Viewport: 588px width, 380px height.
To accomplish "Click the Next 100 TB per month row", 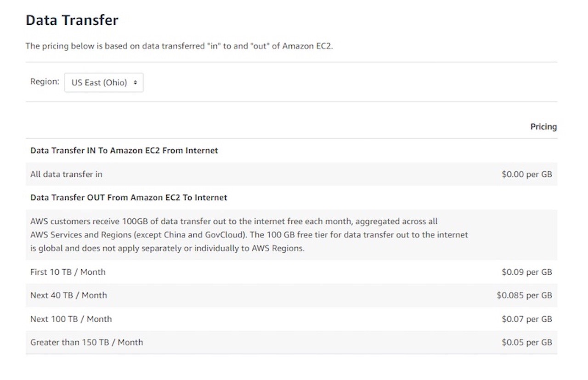I will [70, 318].
